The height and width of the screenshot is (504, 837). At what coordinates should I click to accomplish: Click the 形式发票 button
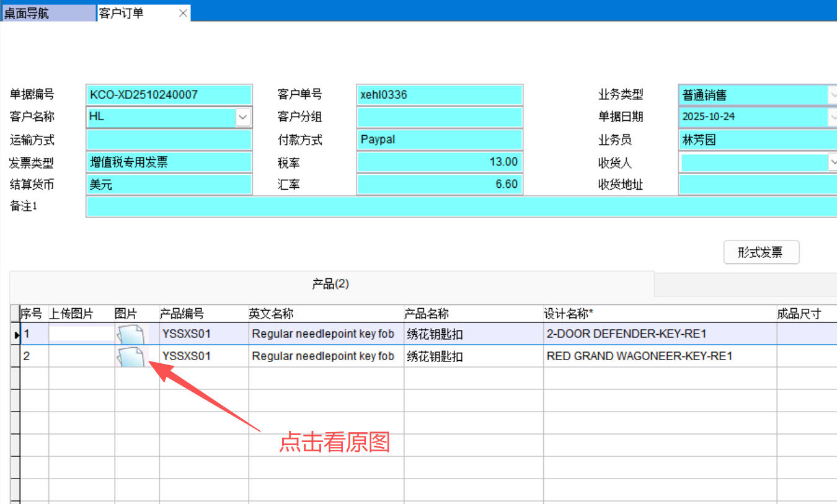(x=761, y=252)
